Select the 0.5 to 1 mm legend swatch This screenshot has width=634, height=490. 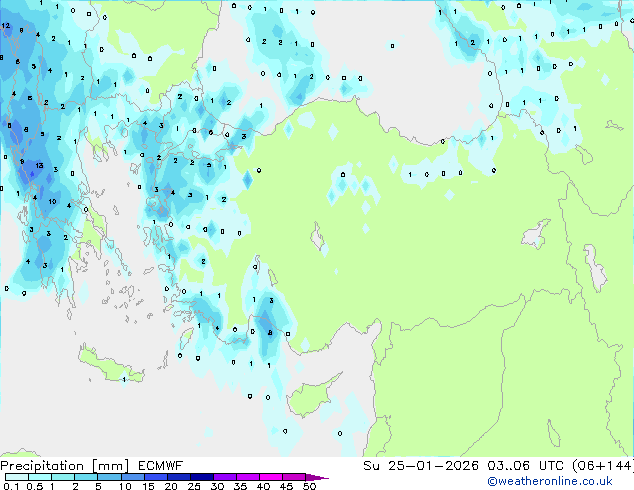pyautogui.click(x=40, y=477)
